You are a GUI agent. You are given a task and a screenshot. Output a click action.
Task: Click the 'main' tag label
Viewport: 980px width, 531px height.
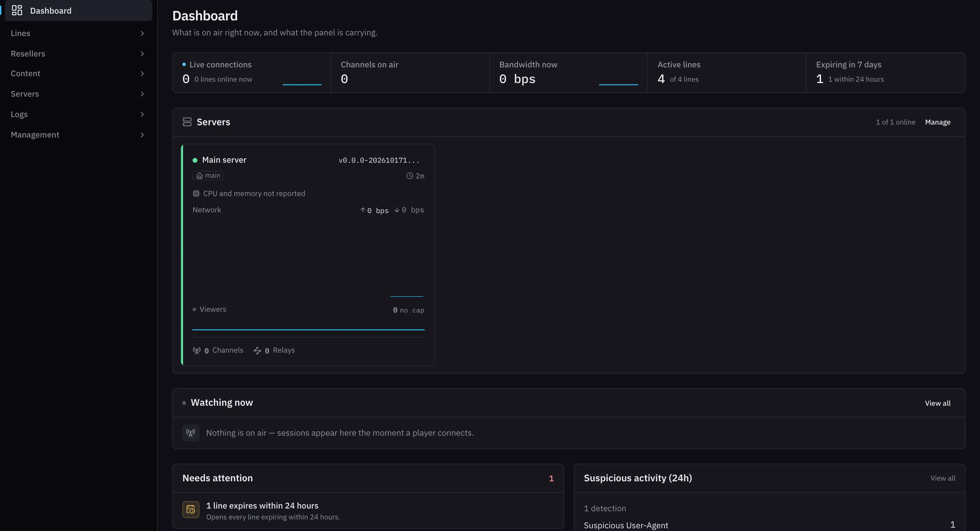point(208,176)
